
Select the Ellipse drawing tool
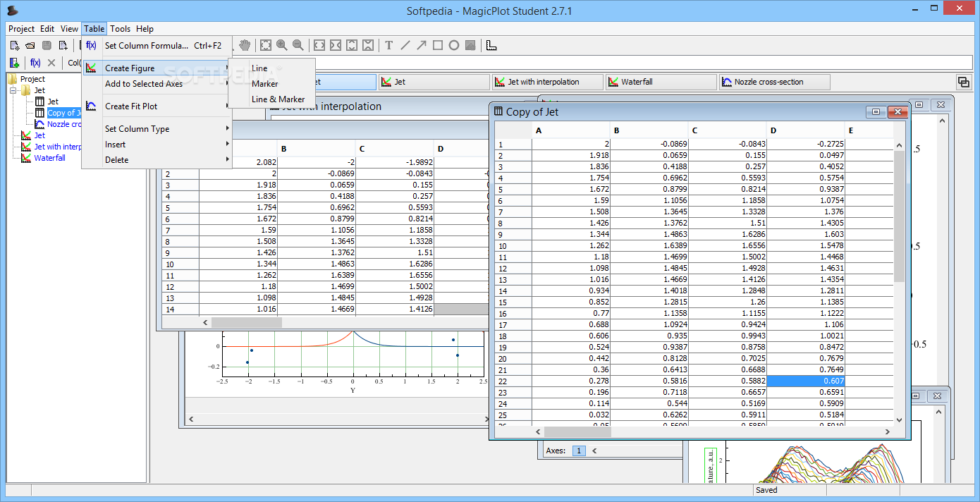click(x=454, y=45)
